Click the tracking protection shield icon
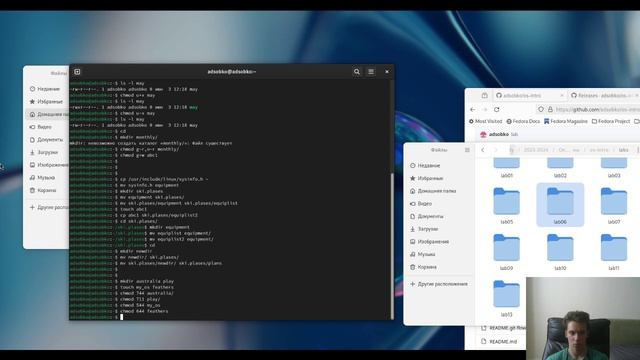Screen dimensions: 640x360 [x=541, y=109]
